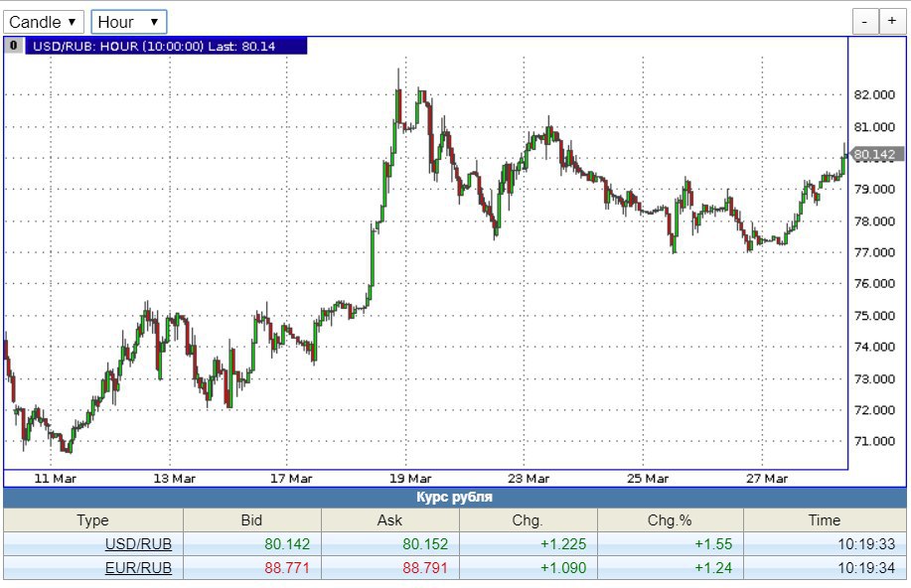Click the current price tag 80.142

[x=875, y=154]
